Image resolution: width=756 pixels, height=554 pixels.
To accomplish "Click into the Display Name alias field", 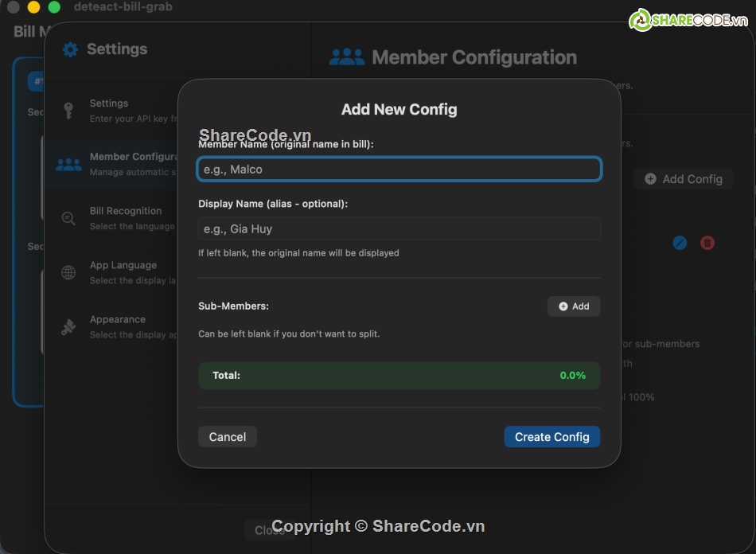I will (399, 229).
